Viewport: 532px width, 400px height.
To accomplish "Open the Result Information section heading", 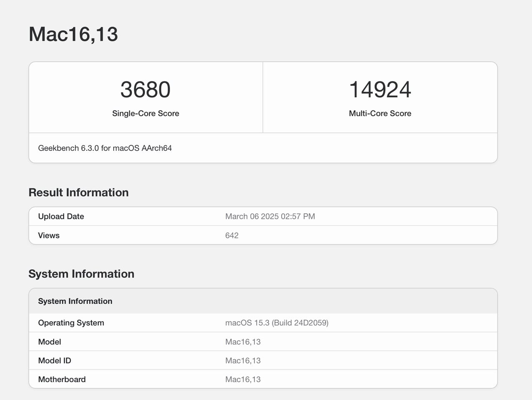I will [78, 192].
